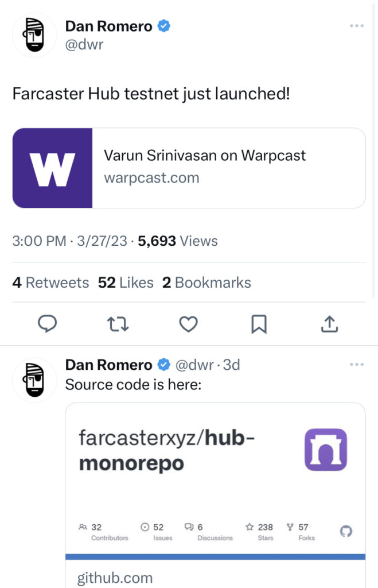The image size is (378, 588).
Task: Tap the heart icon to like the tweet
Action: [189, 324]
